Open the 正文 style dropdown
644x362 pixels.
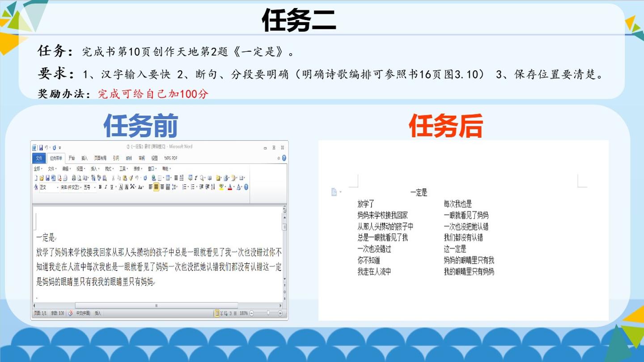tap(49, 187)
